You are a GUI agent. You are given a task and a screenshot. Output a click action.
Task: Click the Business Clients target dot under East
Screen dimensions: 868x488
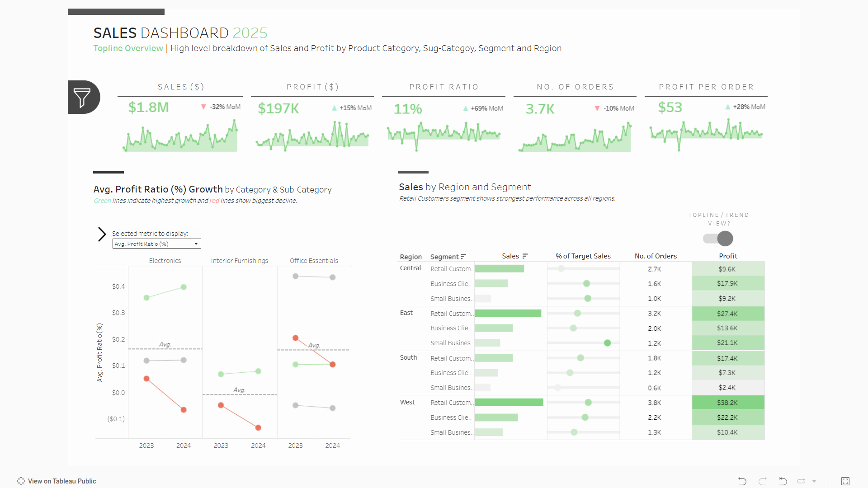[x=574, y=328]
